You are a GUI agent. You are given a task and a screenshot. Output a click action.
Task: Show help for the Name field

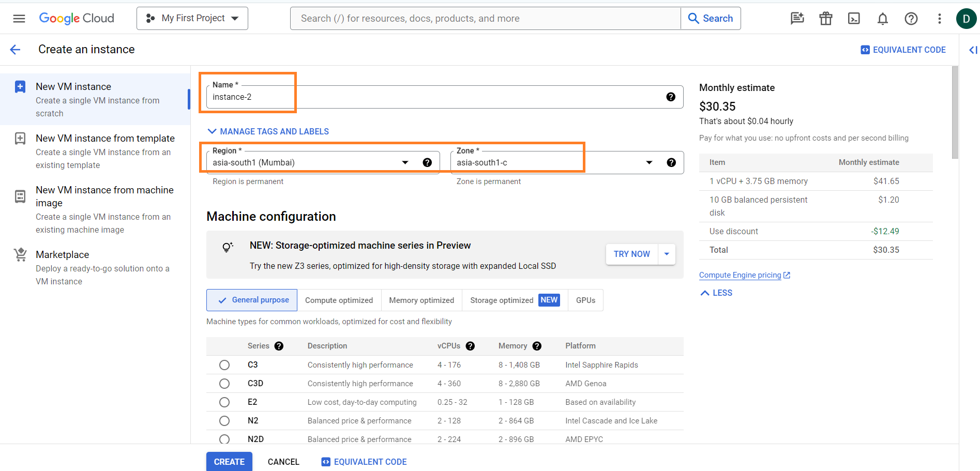point(671,97)
